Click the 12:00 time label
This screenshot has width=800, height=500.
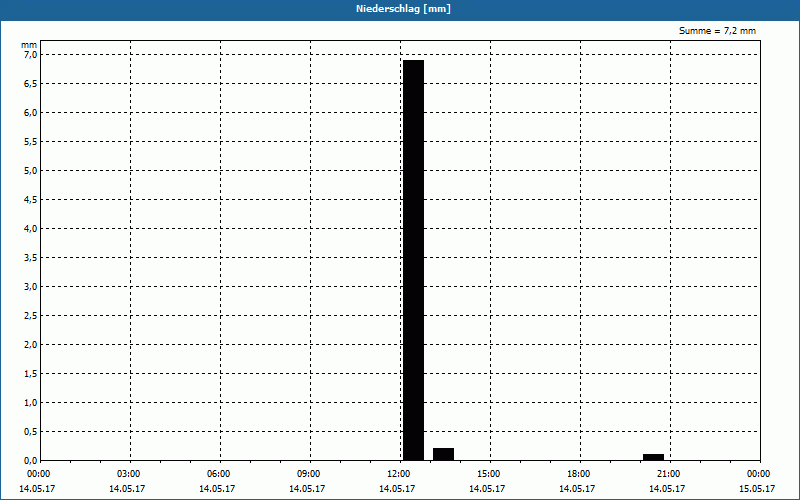[398, 474]
